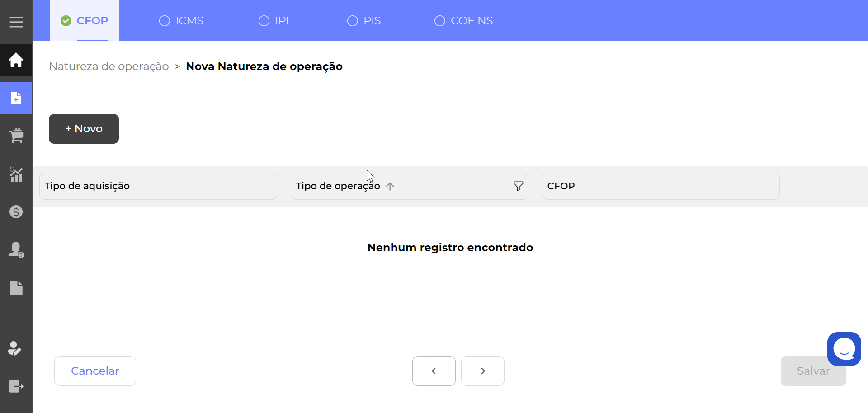Click Natureza de operação breadcrumb link
The image size is (868, 413).
pos(108,66)
